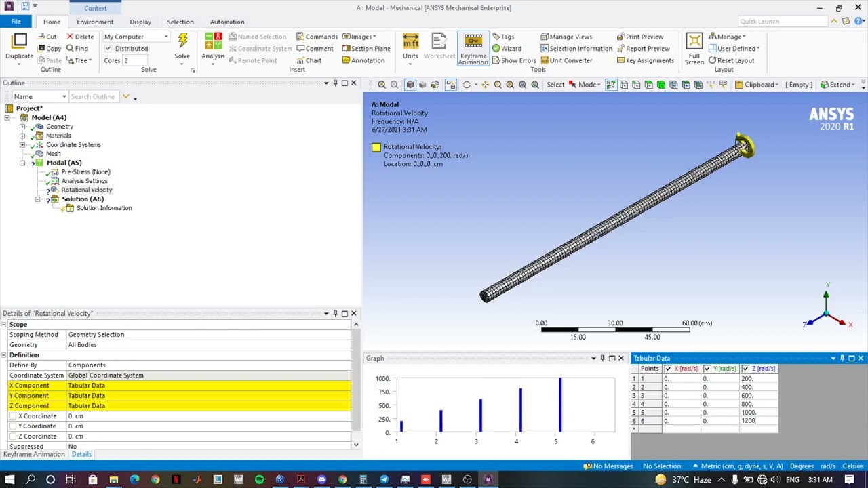868x488 pixels.
Task: Switch to the Environment ribbon tab
Action: tap(95, 22)
